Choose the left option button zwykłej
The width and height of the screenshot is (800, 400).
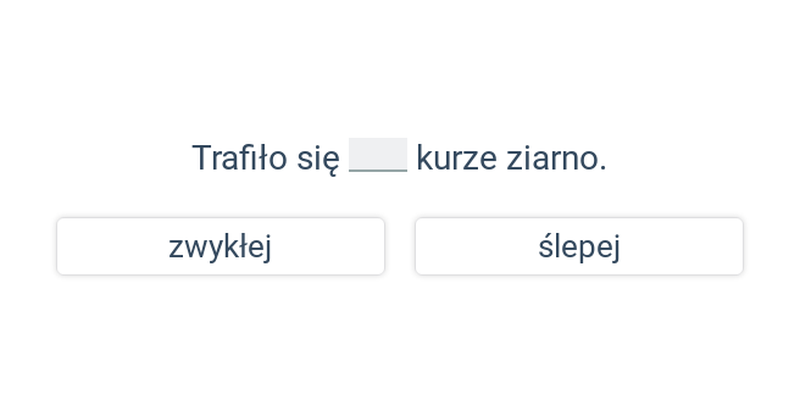[x=220, y=246]
